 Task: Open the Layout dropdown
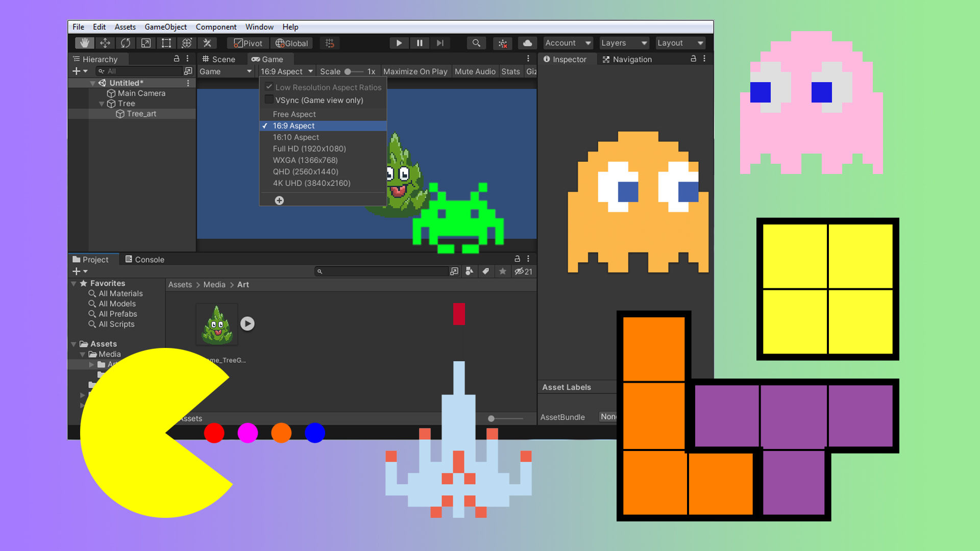pos(680,43)
